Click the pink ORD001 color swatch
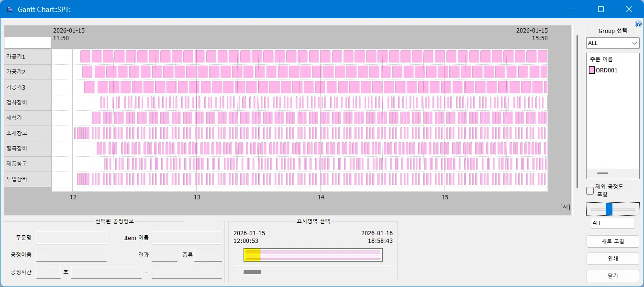 592,70
